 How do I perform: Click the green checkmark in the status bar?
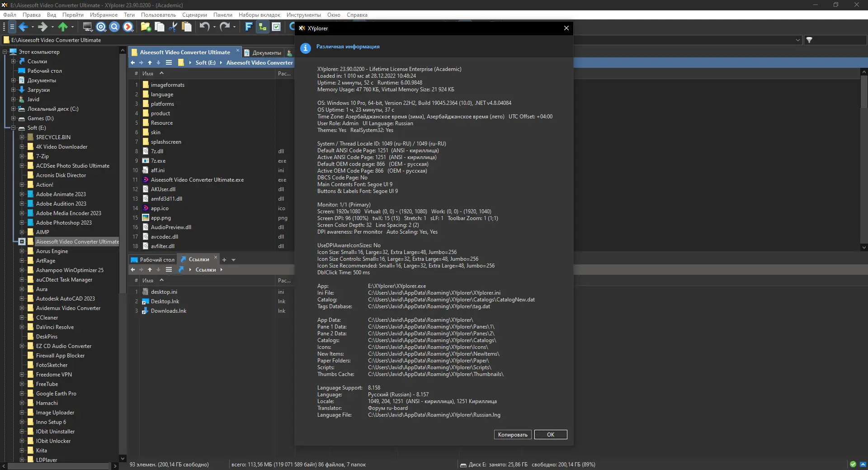click(x=854, y=464)
